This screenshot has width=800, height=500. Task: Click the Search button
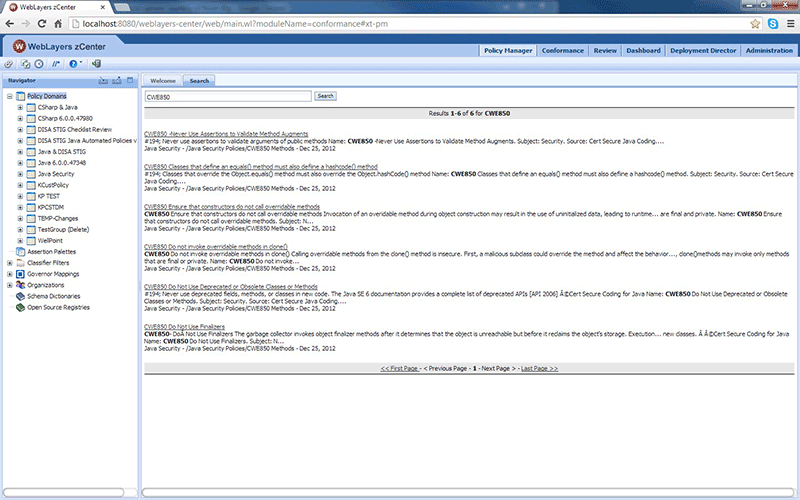[x=325, y=96]
